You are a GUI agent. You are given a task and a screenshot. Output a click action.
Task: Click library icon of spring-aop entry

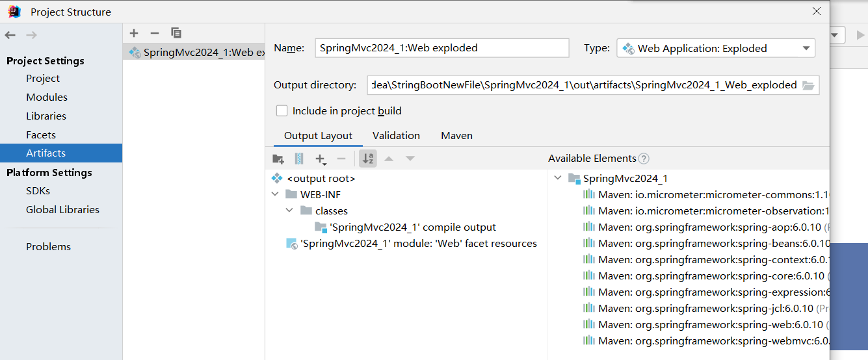coord(589,227)
